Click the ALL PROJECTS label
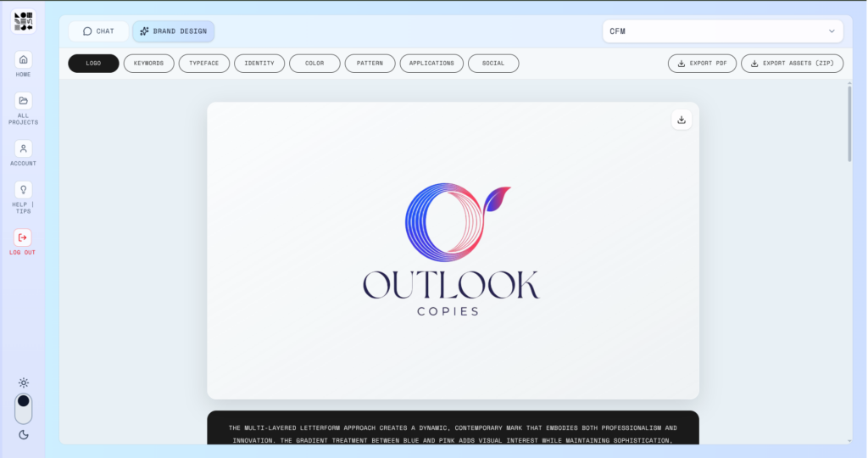 tap(23, 119)
